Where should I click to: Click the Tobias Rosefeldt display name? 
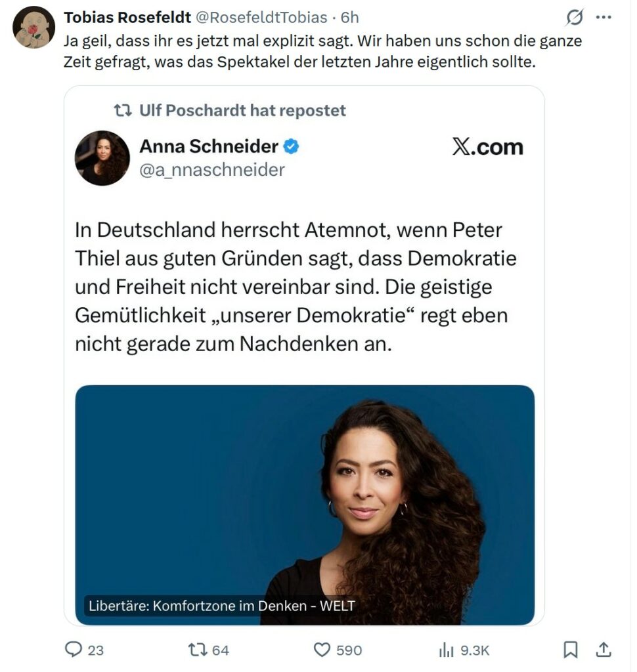(127, 18)
